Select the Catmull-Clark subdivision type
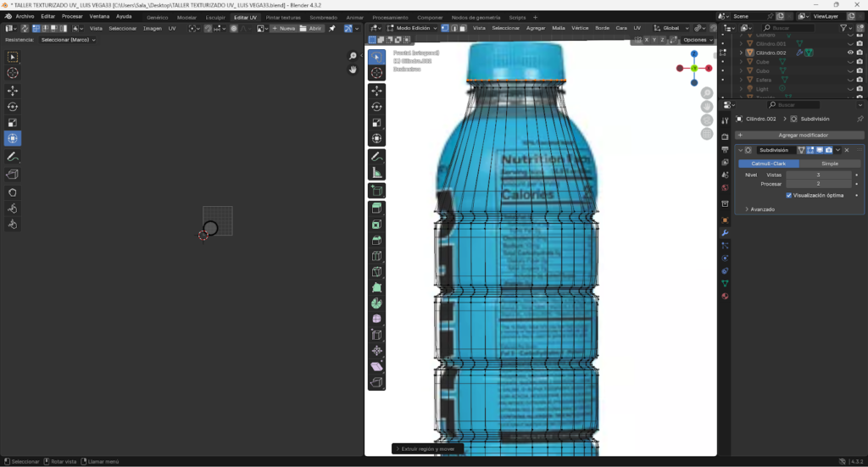Image resolution: width=868 pixels, height=467 pixels. point(768,164)
